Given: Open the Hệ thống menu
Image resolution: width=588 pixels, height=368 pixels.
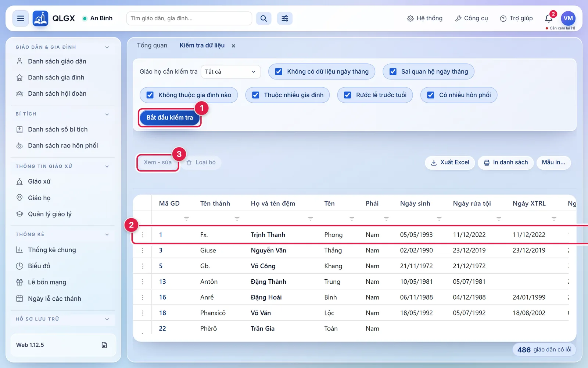Looking at the screenshot, I should (424, 18).
